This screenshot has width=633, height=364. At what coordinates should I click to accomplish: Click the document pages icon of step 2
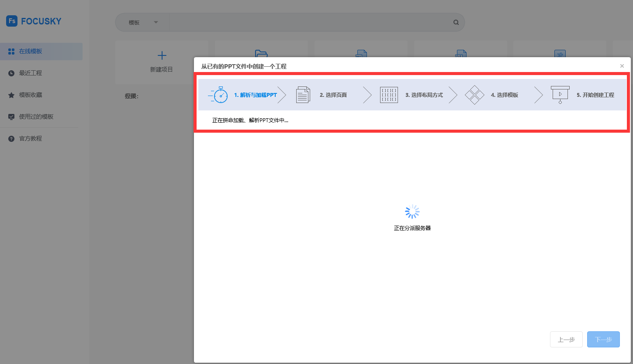[303, 95]
